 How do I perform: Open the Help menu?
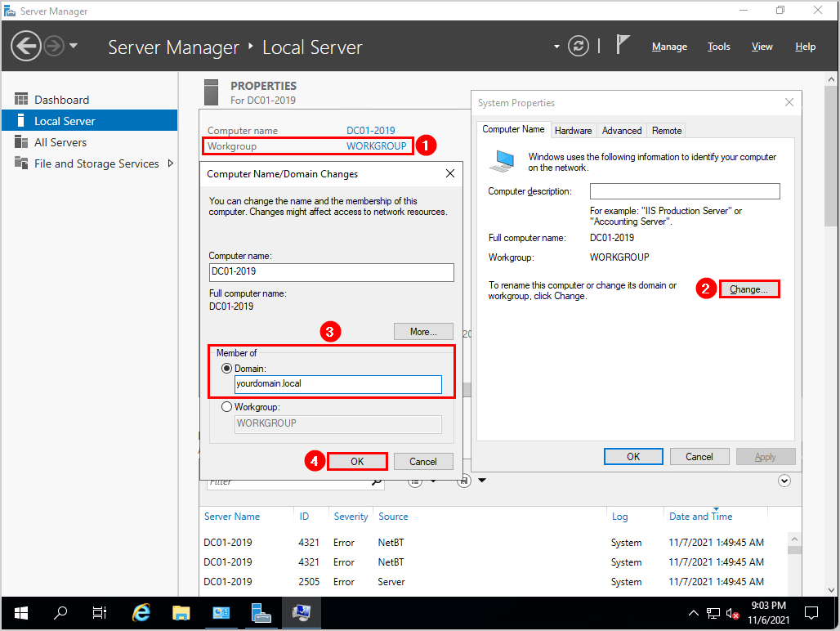[805, 47]
